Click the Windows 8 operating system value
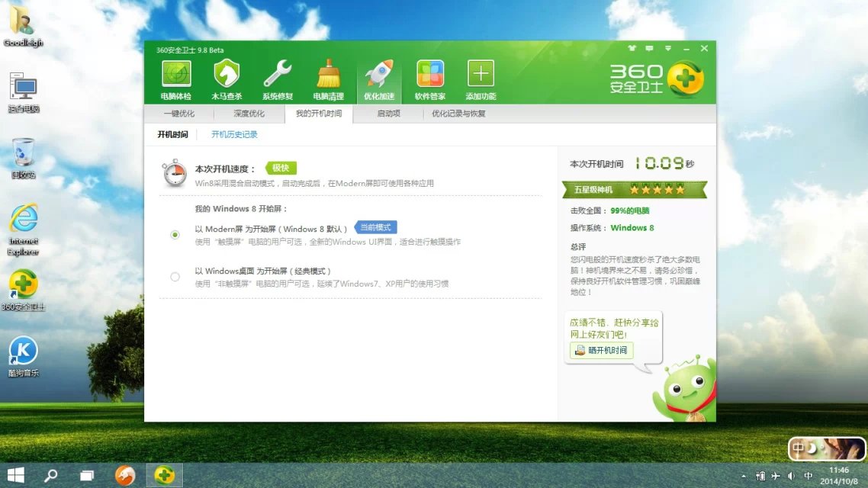The width and height of the screenshot is (868, 488). pyautogui.click(x=632, y=228)
